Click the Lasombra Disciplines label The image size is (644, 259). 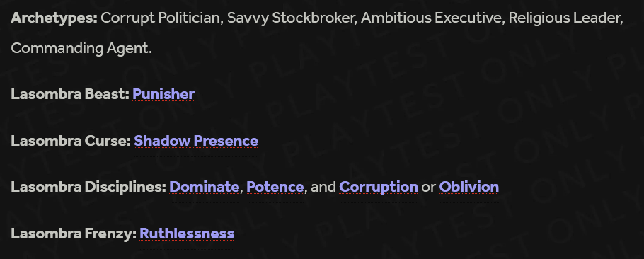click(88, 187)
